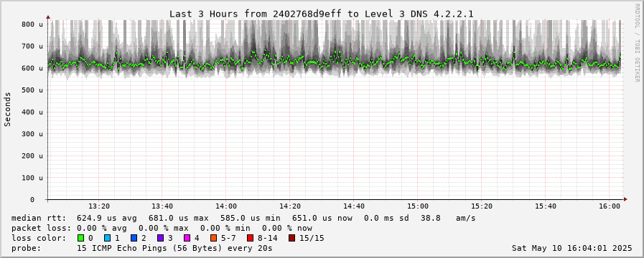Click the median rtt statistics line
This screenshot has width=644, height=258.
pyautogui.click(x=243, y=218)
